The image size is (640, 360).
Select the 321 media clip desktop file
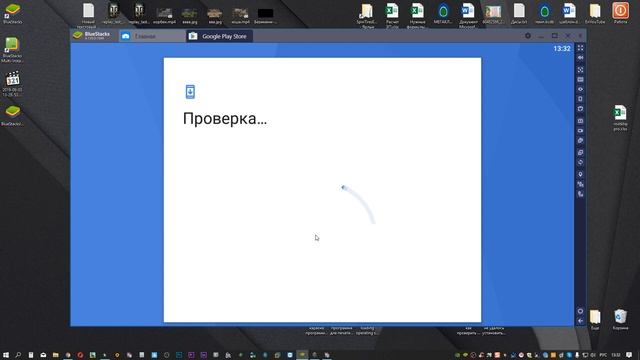(x=13, y=84)
